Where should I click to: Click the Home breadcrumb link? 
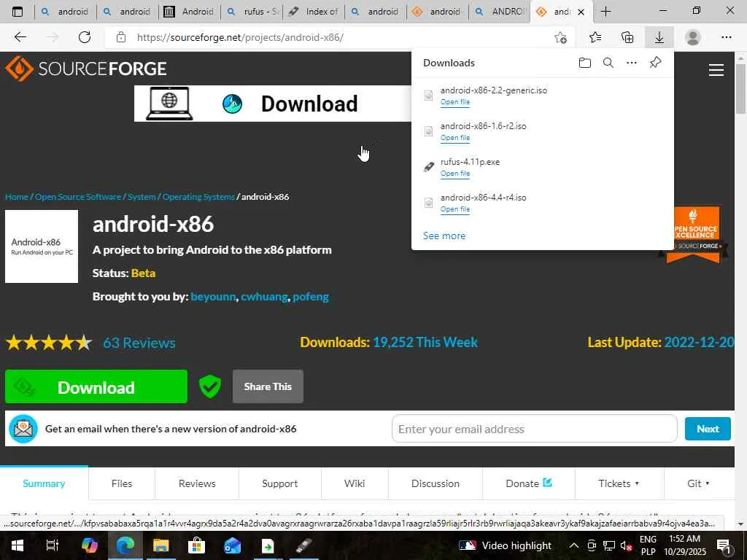(x=17, y=197)
